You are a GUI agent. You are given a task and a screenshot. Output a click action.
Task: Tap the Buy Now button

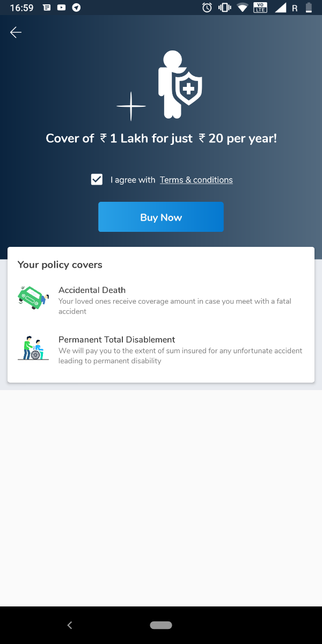click(161, 217)
